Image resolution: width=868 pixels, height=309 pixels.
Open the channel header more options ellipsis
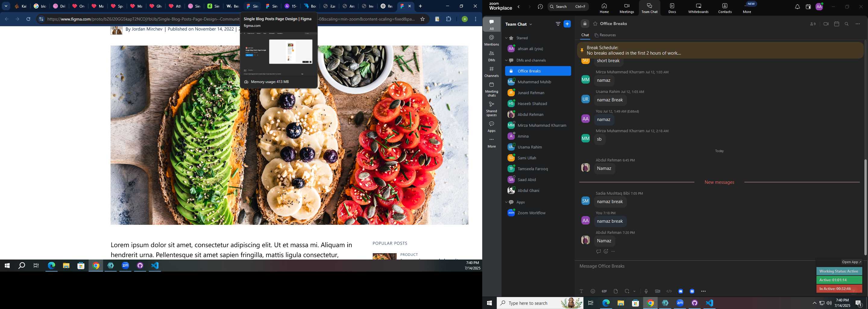(x=857, y=24)
